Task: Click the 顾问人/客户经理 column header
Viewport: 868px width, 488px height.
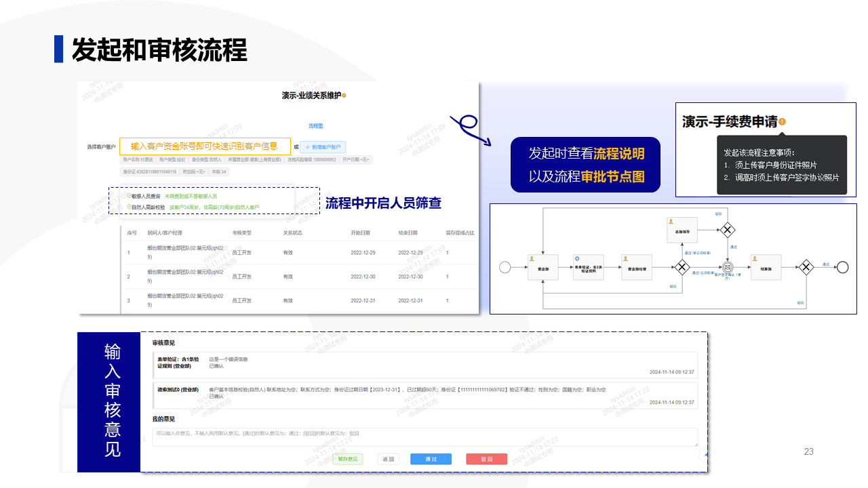Action: pos(165,232)
